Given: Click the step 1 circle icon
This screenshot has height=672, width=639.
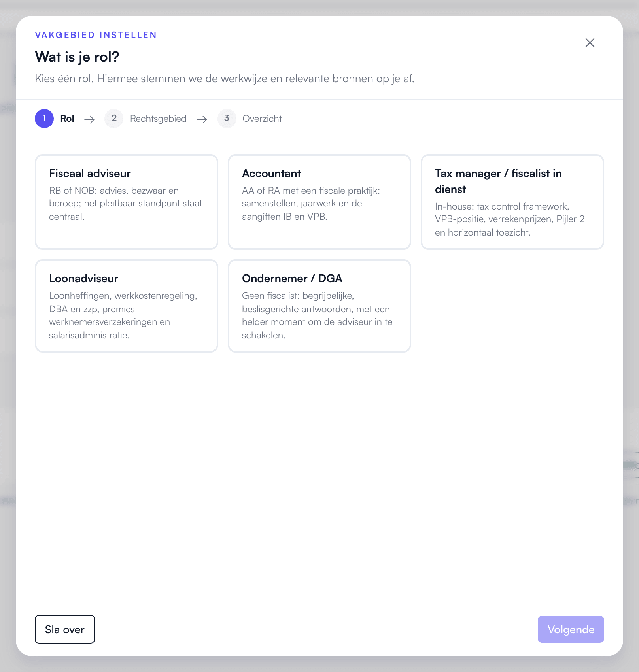Looking at the screenshot, I should 44,119.
